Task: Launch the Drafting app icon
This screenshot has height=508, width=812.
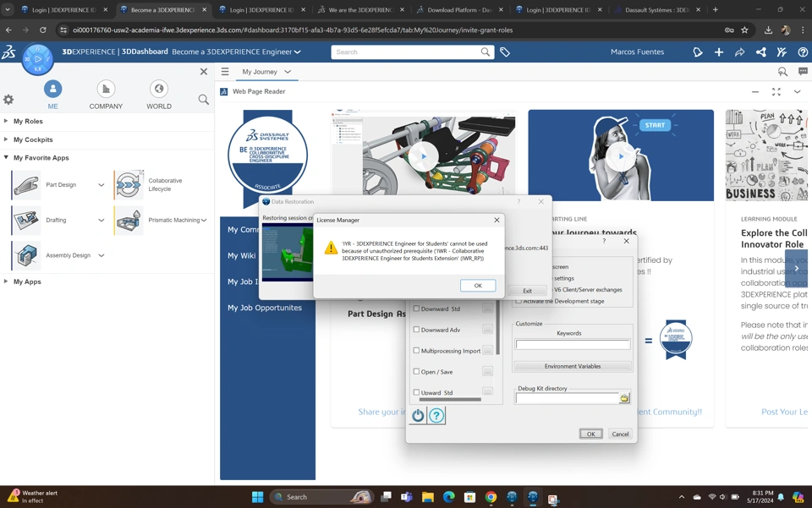Action: [x=26, y=220]
